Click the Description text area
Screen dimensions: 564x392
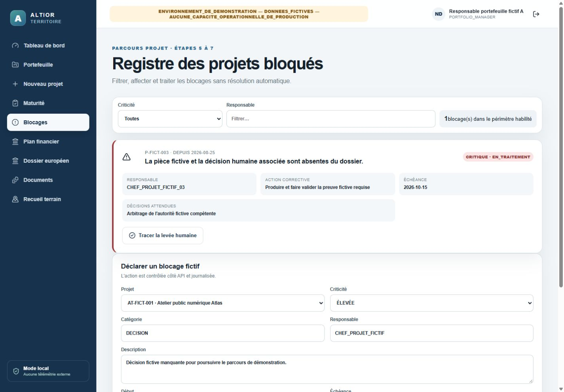click(x=327, y=369)
